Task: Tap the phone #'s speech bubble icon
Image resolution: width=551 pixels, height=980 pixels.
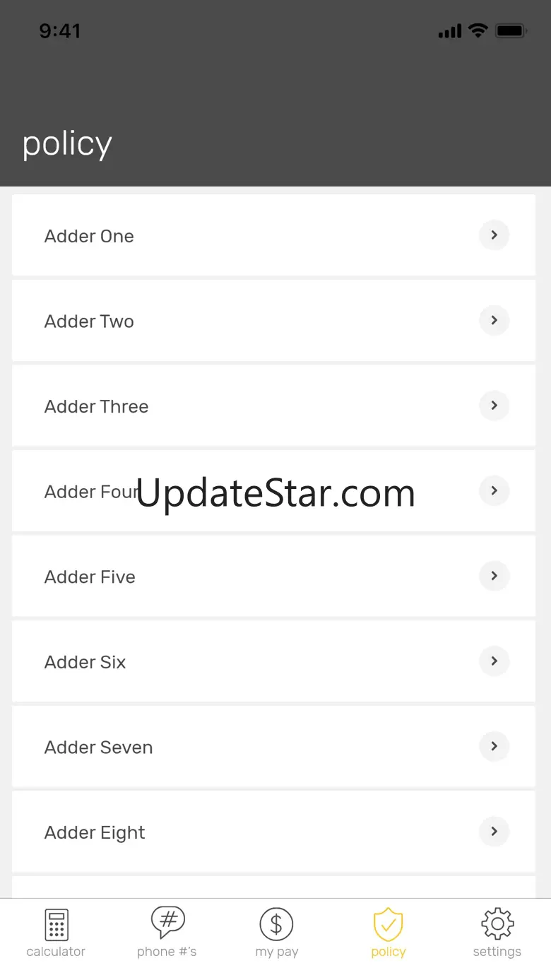Action: [167, 923]
